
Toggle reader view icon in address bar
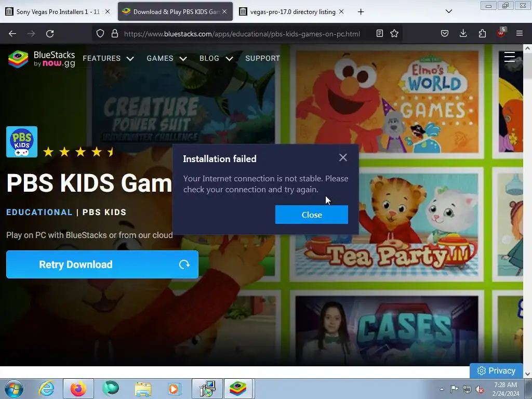(x=380, y=34)
